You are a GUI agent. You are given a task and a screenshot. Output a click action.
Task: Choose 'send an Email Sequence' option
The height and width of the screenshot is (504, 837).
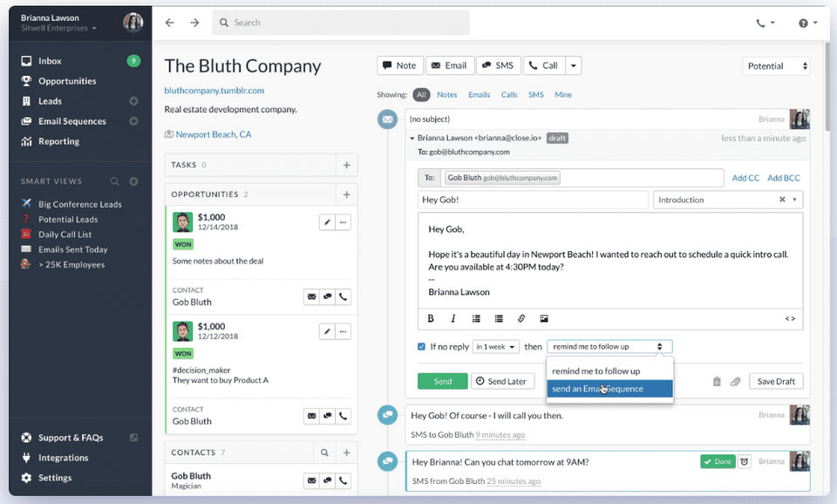tap(609, 389)
